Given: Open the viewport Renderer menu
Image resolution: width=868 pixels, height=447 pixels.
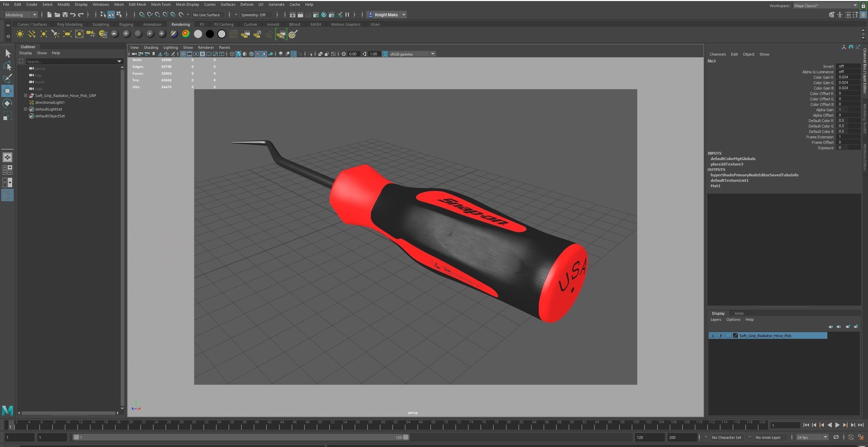Looking at the screenshot, I should [x=206, y=47].
